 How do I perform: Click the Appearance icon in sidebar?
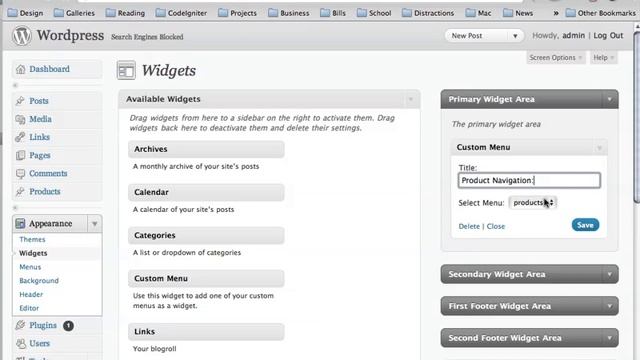pos(20,223)
